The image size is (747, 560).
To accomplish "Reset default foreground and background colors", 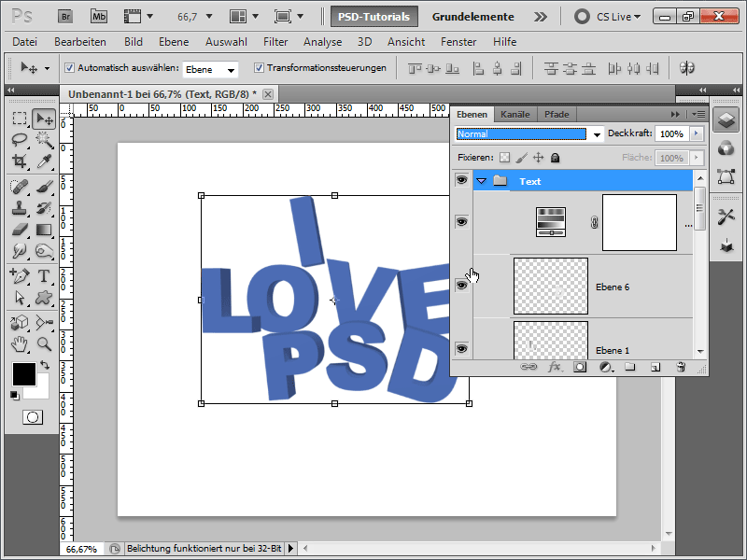I will [x=14, y=395].
